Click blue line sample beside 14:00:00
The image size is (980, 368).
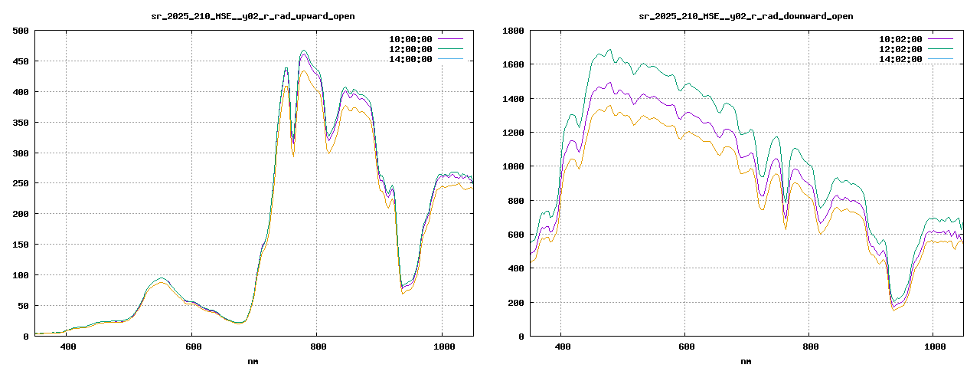pyautogui.click(x=450, y=58)
